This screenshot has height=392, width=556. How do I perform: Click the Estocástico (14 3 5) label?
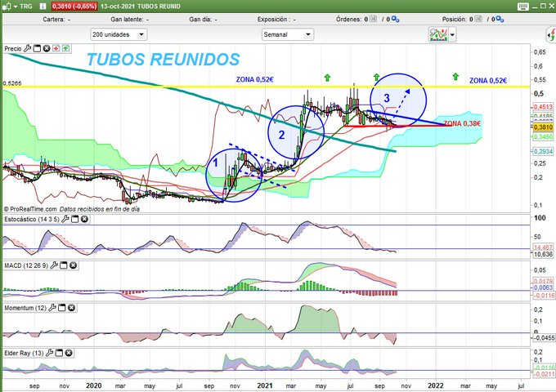pyautogui.click(x=32, y=220)
